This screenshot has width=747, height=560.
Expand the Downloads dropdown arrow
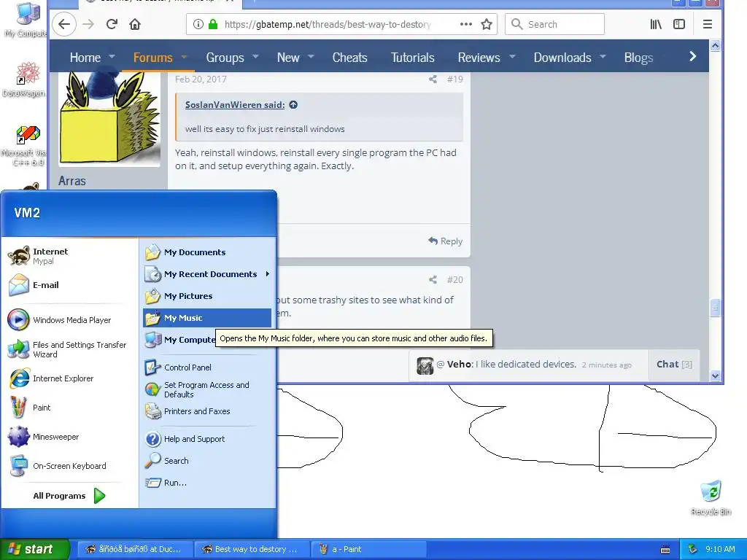603,56
